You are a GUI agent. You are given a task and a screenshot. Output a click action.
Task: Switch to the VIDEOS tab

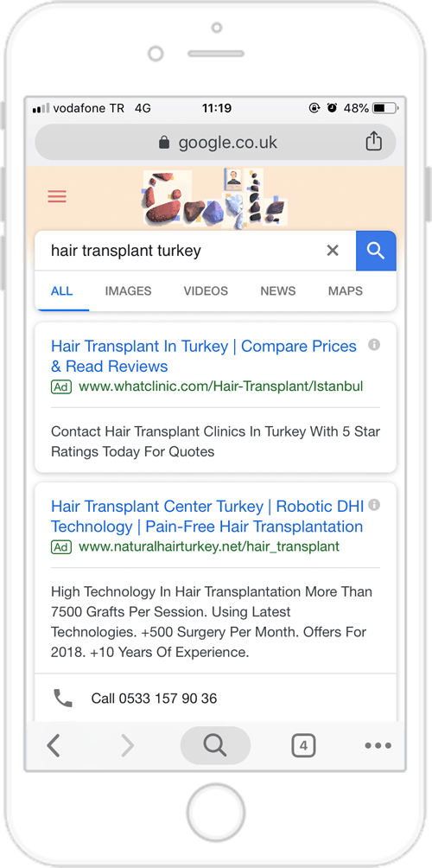[206, 291]
